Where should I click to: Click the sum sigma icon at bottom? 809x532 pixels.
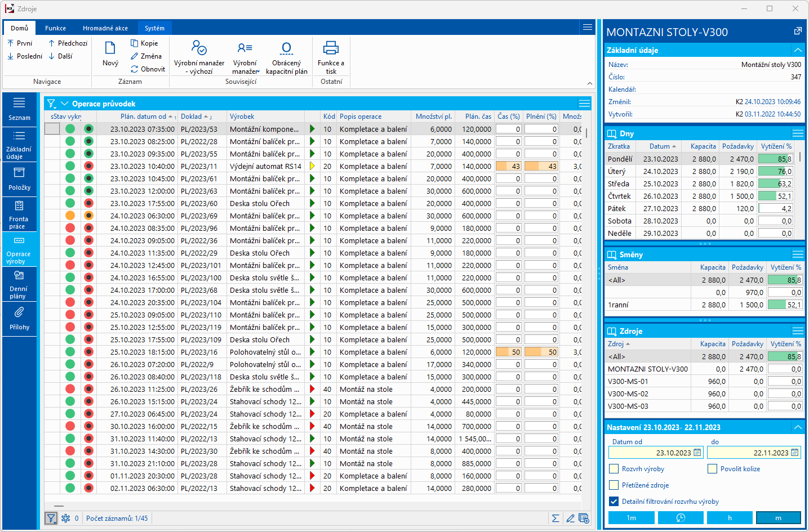(555, 518)
